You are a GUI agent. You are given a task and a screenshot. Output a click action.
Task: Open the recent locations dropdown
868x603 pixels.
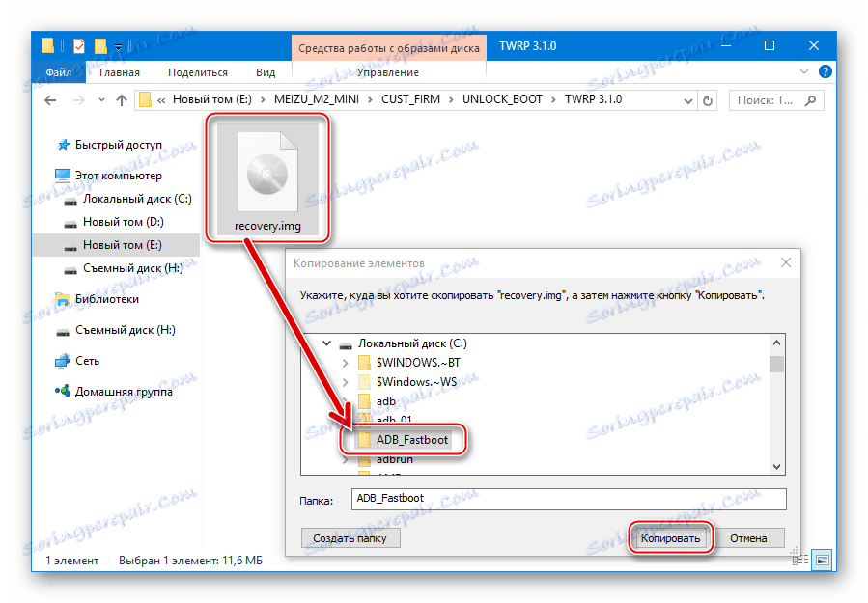pos(101,100)
